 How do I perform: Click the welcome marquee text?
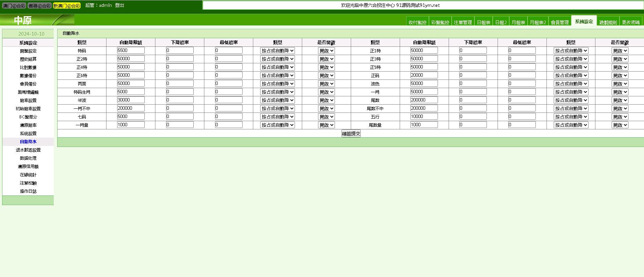point(390,5)
